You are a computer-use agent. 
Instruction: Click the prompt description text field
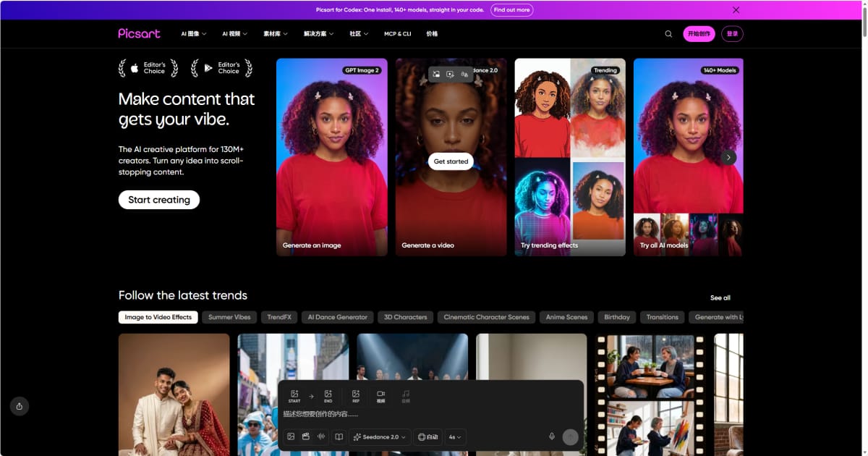pyautogui.click(x=430, y=415)
